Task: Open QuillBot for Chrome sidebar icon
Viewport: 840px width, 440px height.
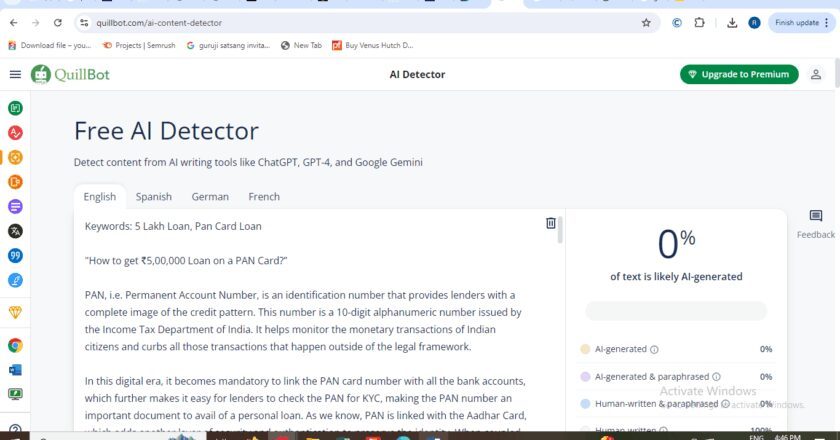Action: [x=15, y=346]
